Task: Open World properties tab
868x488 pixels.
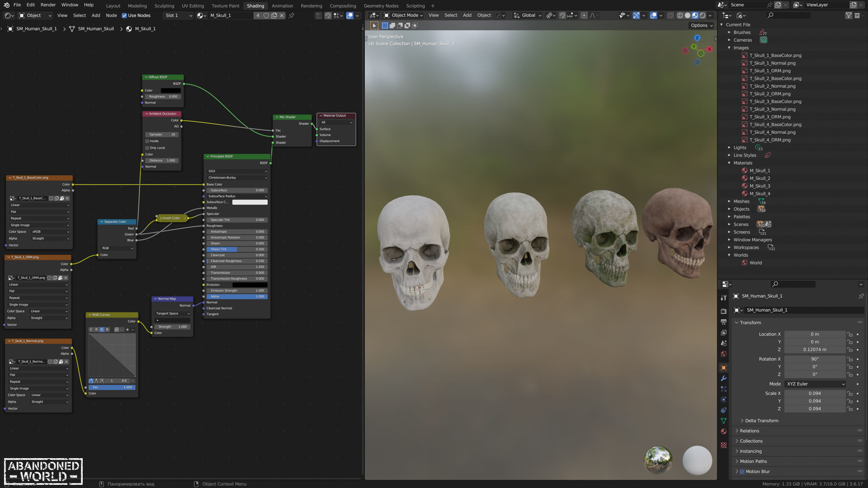Action: (724, 354)
